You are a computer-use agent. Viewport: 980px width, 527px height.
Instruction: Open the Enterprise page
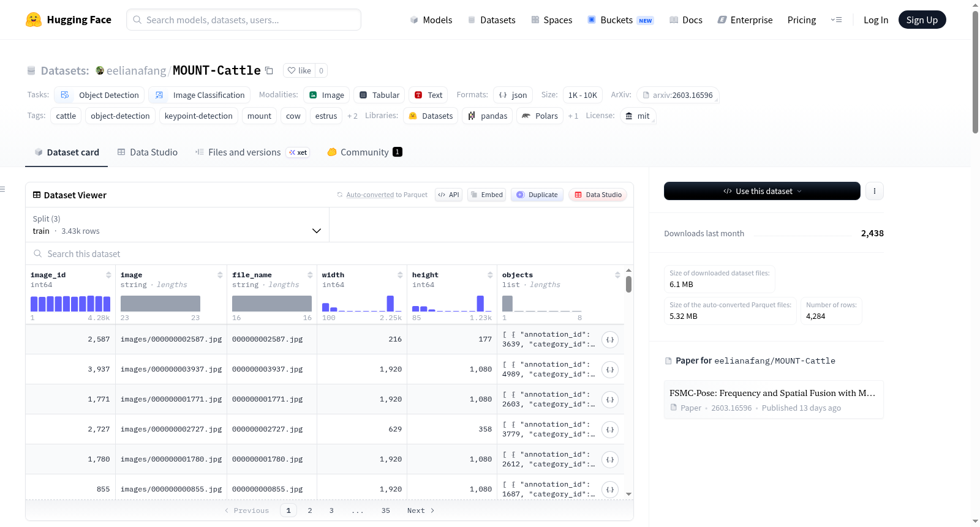point(745,20)
